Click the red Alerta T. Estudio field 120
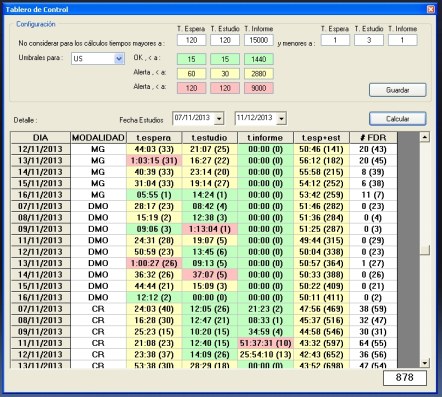Viewport: 442px width, 397px height. [225, 88]
